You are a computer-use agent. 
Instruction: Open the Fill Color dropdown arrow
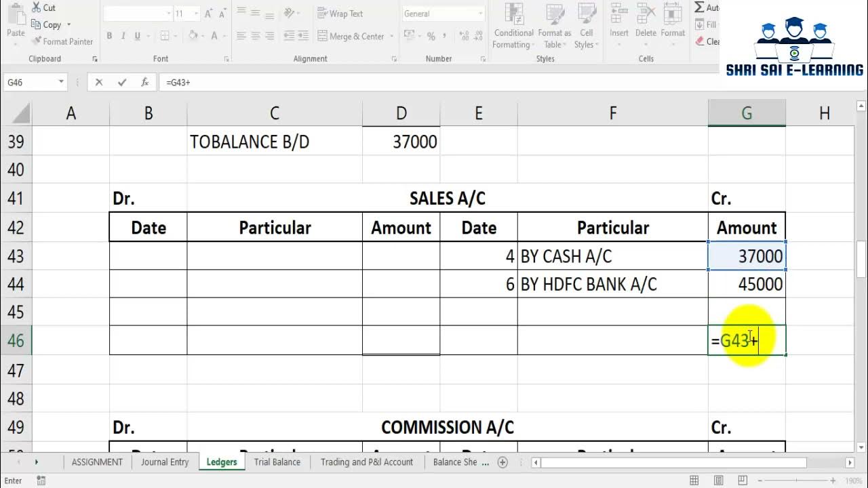[203, 37]
